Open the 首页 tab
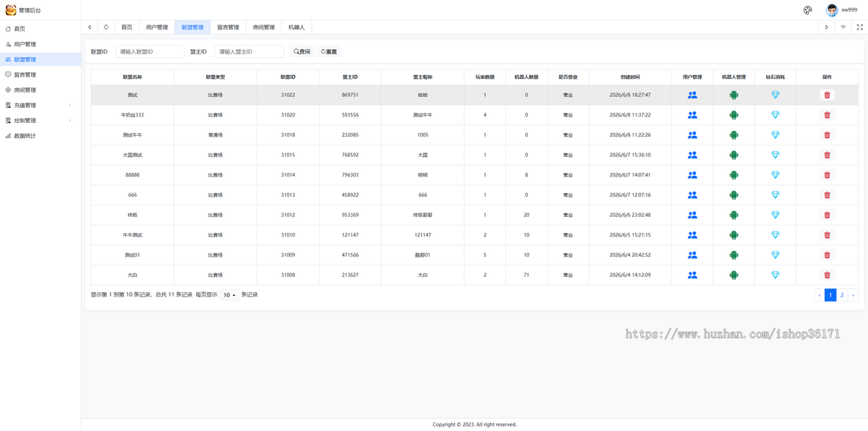The height and width of the screenshot is (431, 868). 127,27
